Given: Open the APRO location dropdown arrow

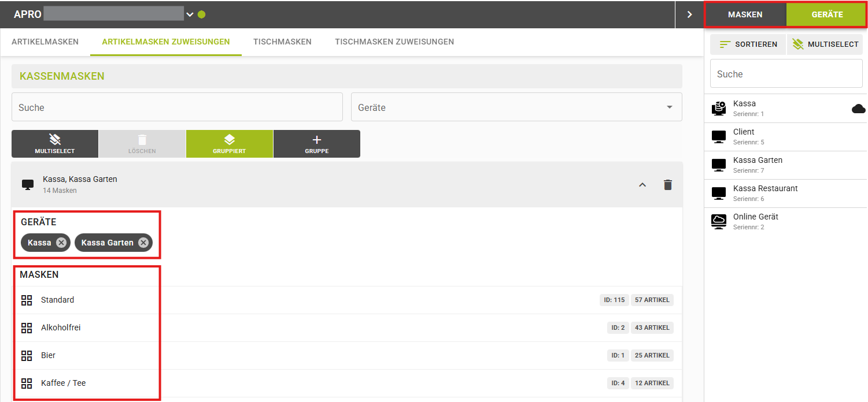Looking at the screenshot, I should 190,14.
